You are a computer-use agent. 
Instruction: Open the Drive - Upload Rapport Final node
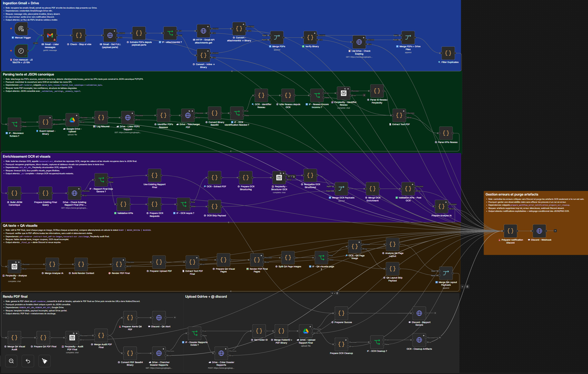(306, 331)
